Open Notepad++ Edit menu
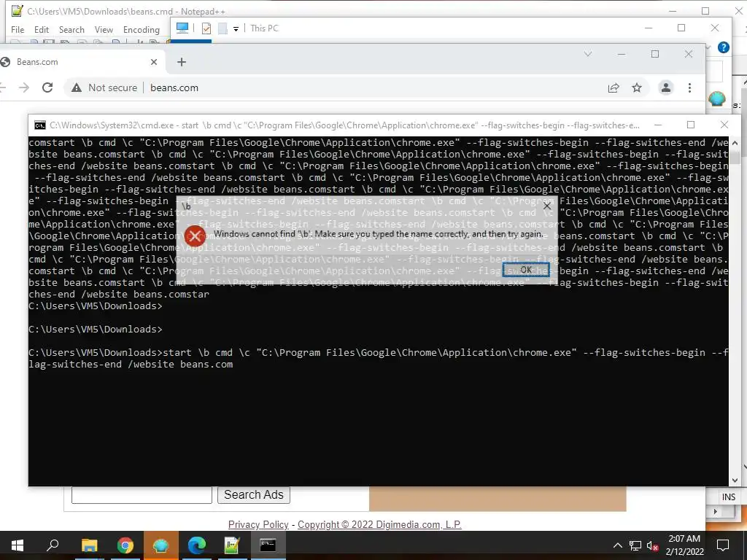Image resolution: width=747 pixels, height=560 pixels. tap(42, 29)
